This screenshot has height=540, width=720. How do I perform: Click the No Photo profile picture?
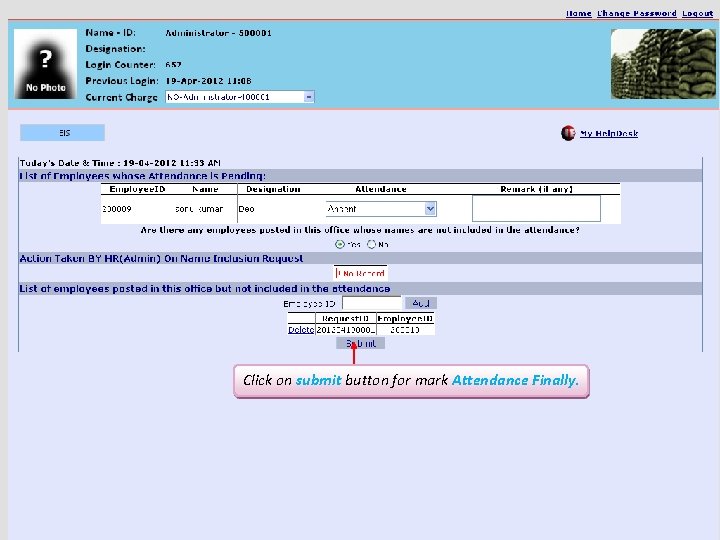pyautogui.click(x=45, y=64)
